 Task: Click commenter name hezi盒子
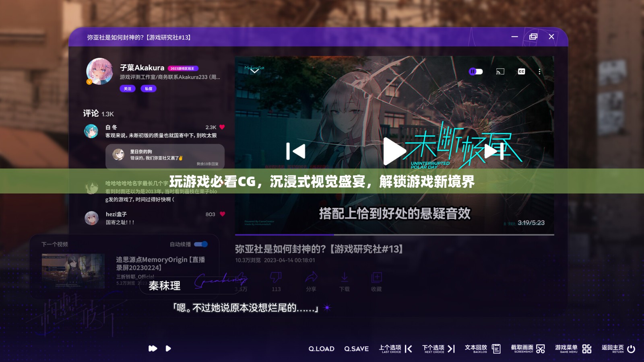coord(116,214)
